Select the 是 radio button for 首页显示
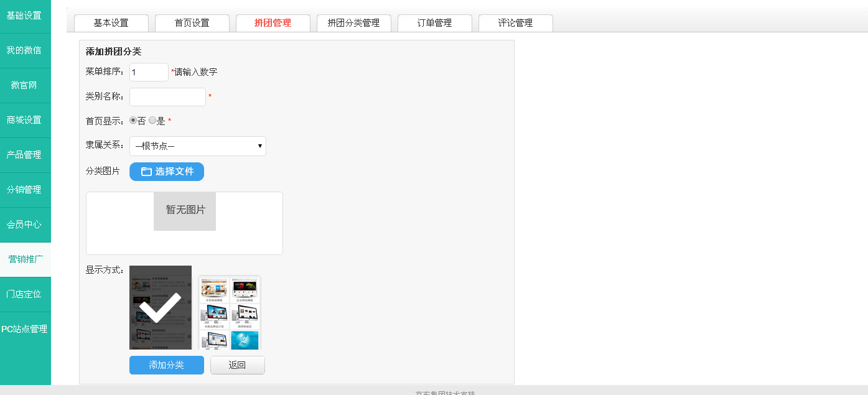Image resolution: width=868 pixels, height=395 pixels. [x=152, y=121]
